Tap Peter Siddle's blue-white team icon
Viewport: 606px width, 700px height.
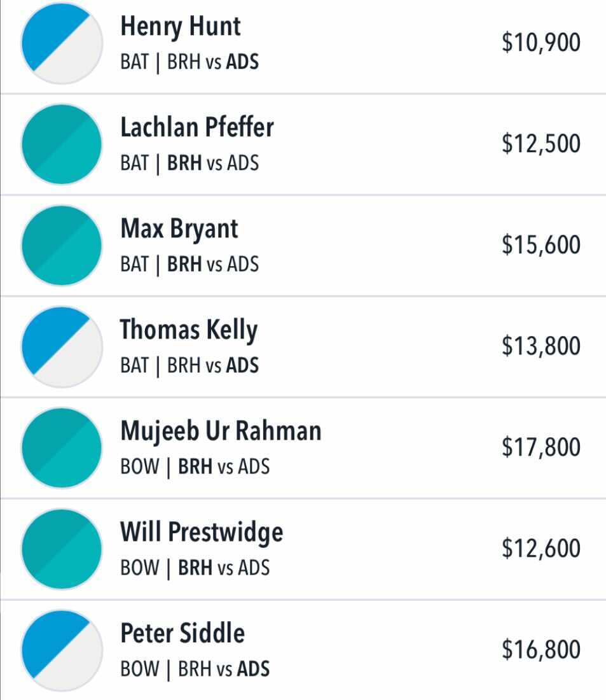pyautogui.click(x=62, y=650)
